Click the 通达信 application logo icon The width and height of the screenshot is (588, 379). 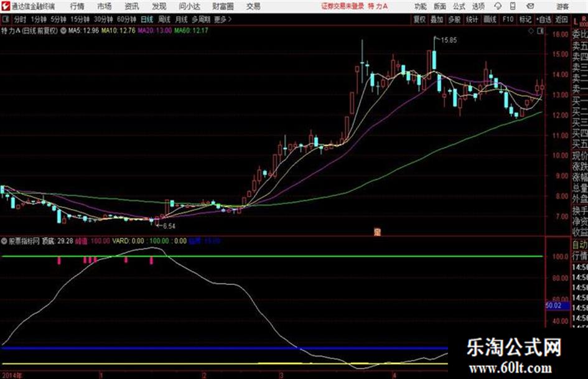click(6, 6)
